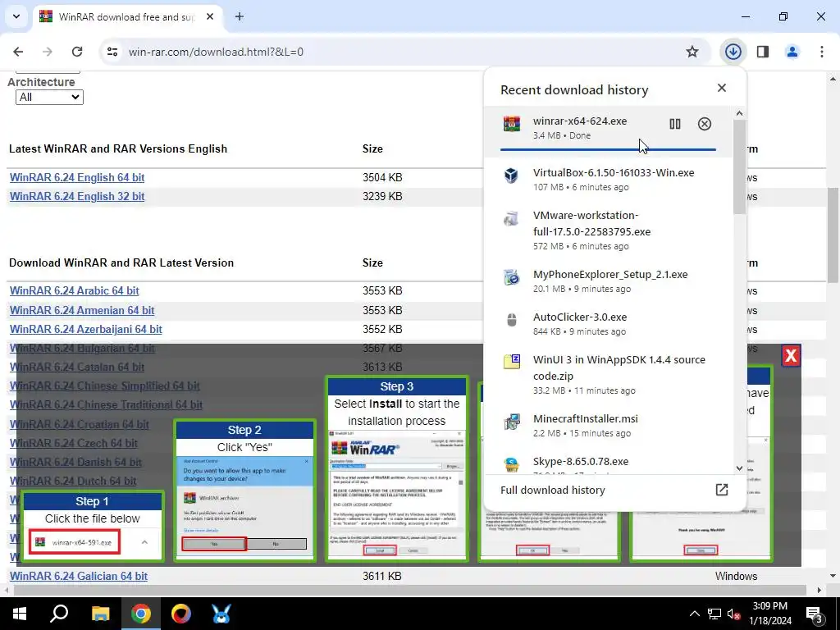The image size is (840, 630).
Task: Download WinRAR 6.24 Arabic 64 bit
Action: 75,290
